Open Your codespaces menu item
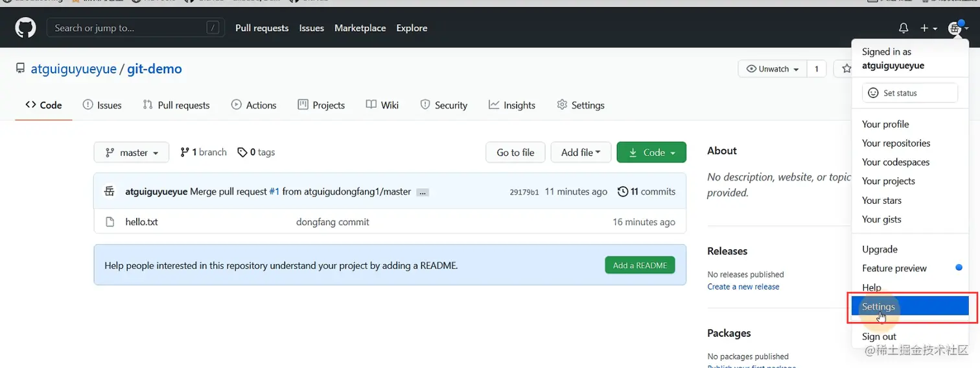 click(910, 162)
